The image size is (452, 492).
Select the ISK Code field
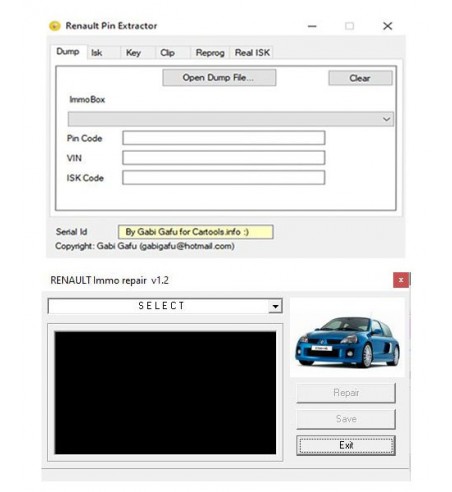tap(224, 178)
